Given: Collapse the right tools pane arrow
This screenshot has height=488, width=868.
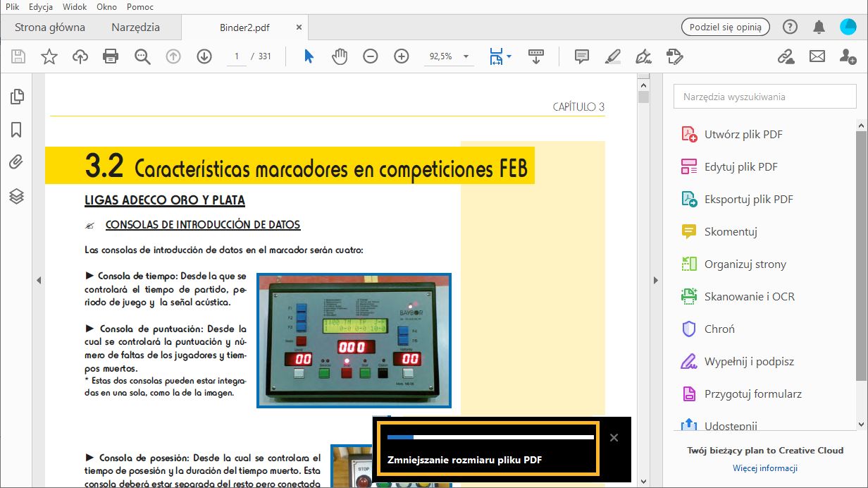Looking at the screenshot, I should coord(655,281).
